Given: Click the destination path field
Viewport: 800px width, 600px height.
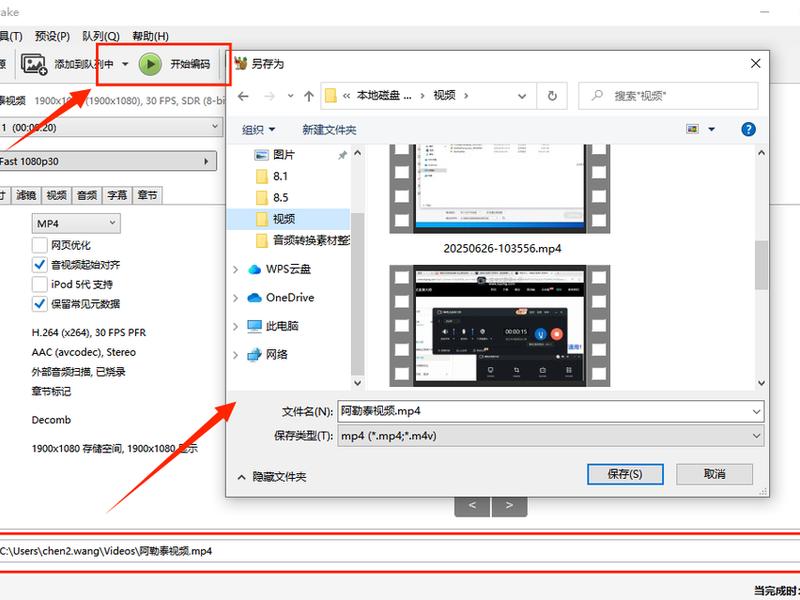Looking at the screenshot, I should click(400, 551).
